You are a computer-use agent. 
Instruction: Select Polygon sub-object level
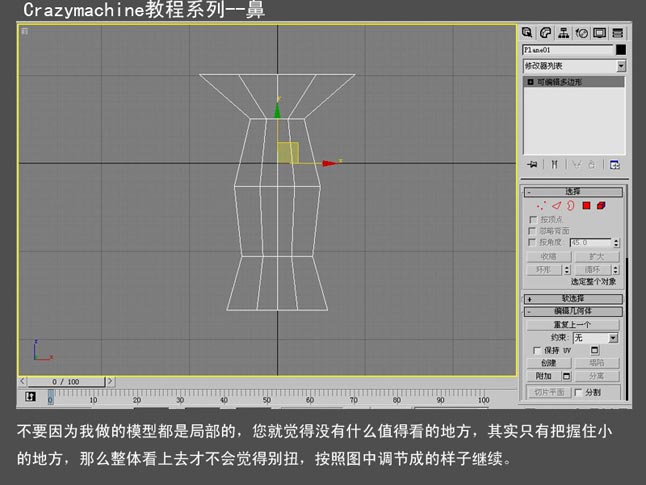click(586, 205)
